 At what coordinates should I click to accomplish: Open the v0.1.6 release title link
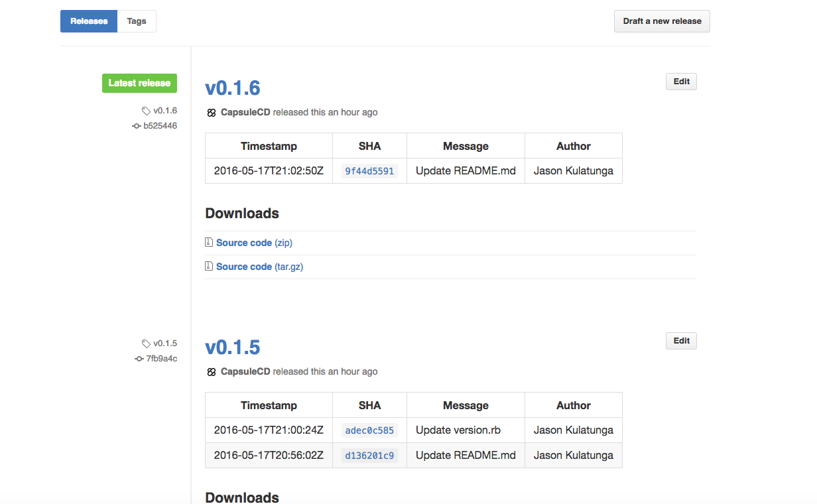pos(233,88)
